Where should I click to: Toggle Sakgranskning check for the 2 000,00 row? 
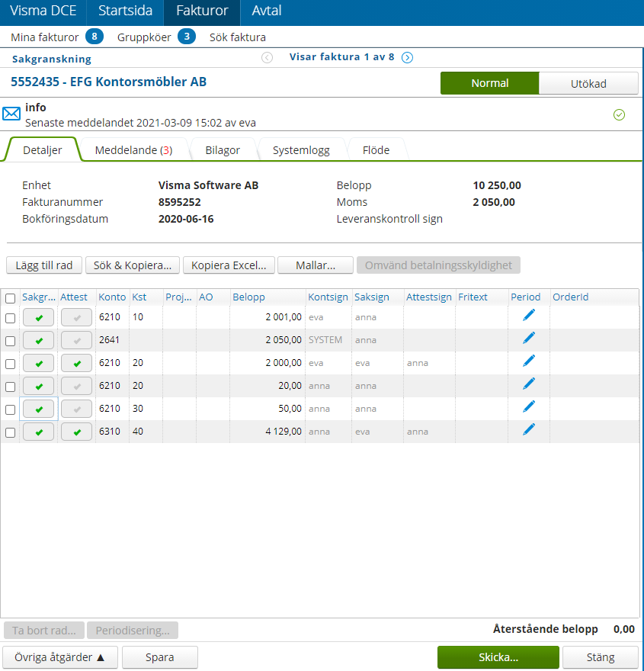tap(38, 363)
